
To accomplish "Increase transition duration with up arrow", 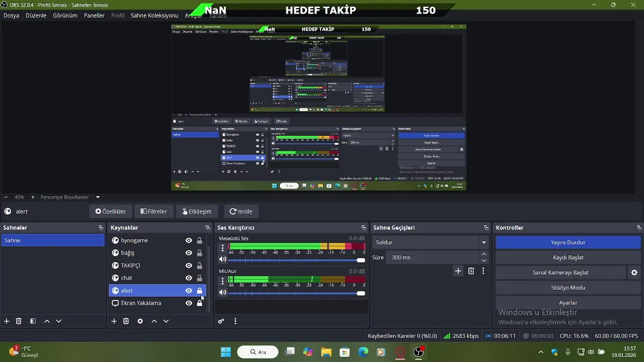I will click(x=484, y=254).
